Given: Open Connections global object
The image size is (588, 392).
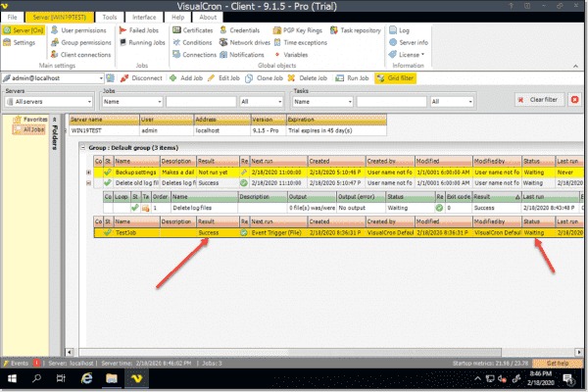Looking at the screenshot, I should 194,55.
